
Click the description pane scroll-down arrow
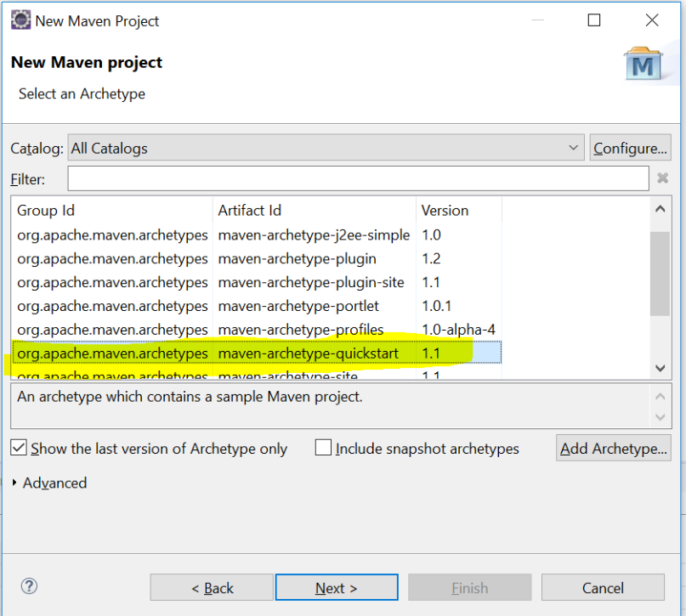click(660, 415)
